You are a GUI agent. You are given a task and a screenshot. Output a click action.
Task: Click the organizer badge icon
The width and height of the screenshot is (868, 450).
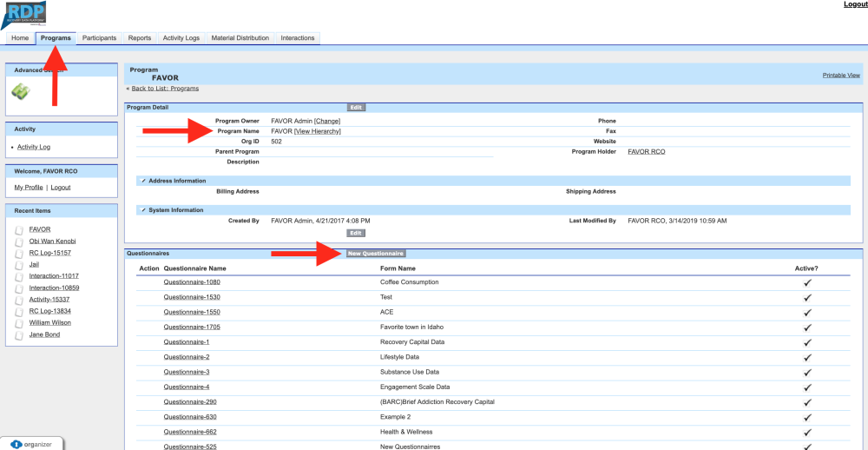[16, 444]
